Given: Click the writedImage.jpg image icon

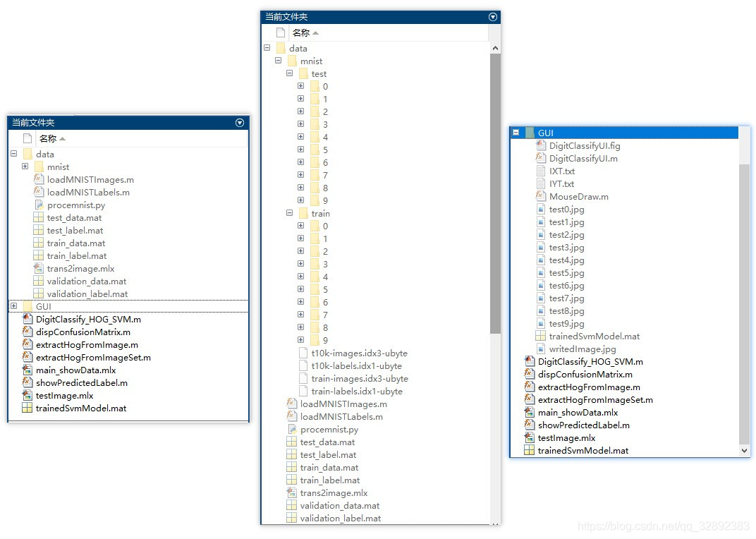Looking at the screenshot, I should pyautogui.click(x=541, y=349).
